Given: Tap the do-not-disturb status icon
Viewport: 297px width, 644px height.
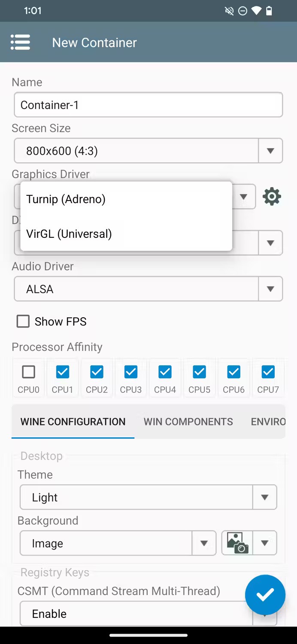Looking at the screenshot, I should [242, 11].
